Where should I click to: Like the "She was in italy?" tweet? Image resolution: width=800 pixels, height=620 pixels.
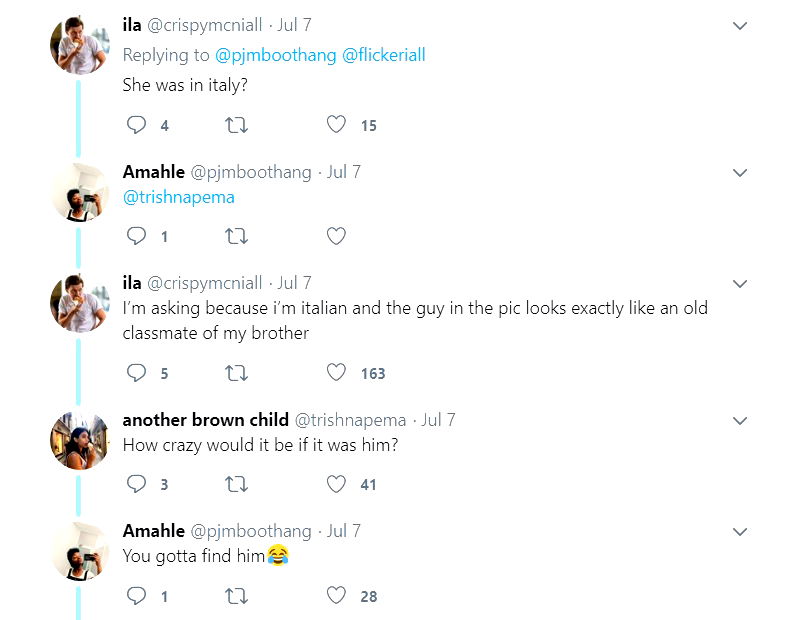(x=337, y=125)
